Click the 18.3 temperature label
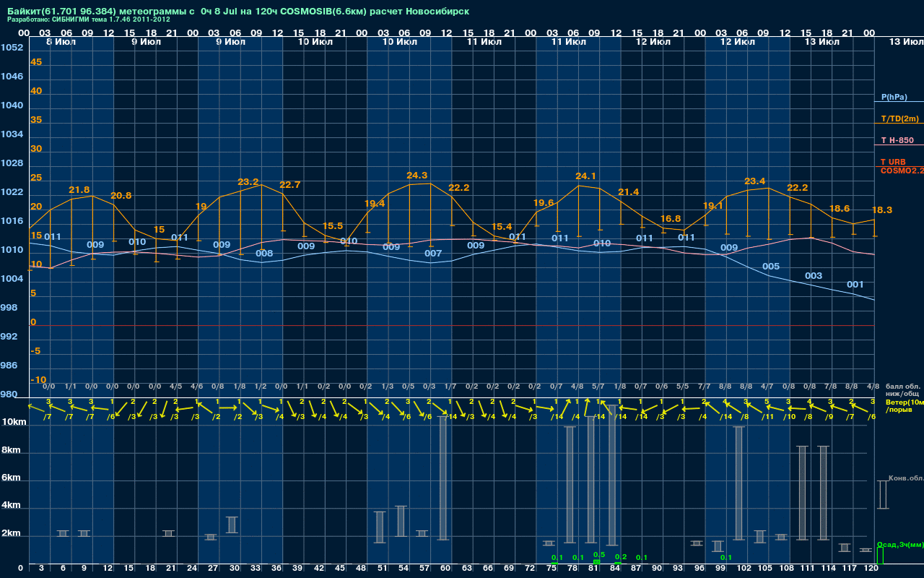 882,210
